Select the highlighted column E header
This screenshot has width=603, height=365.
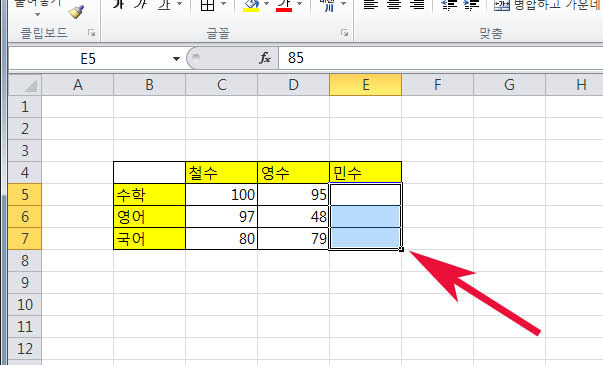click(x=365, y=85)
